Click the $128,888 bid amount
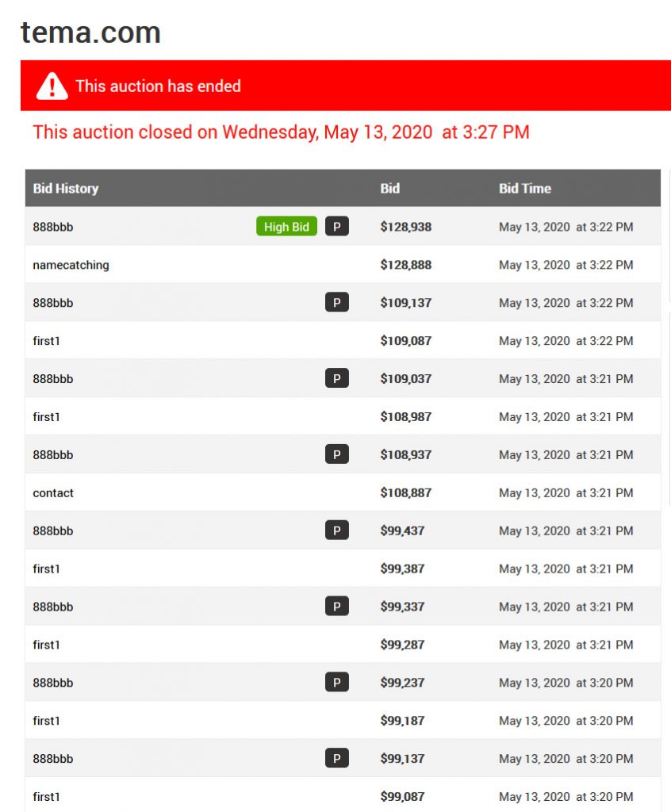This screenshot has width=671, height=812. click(x=406, y=265)
